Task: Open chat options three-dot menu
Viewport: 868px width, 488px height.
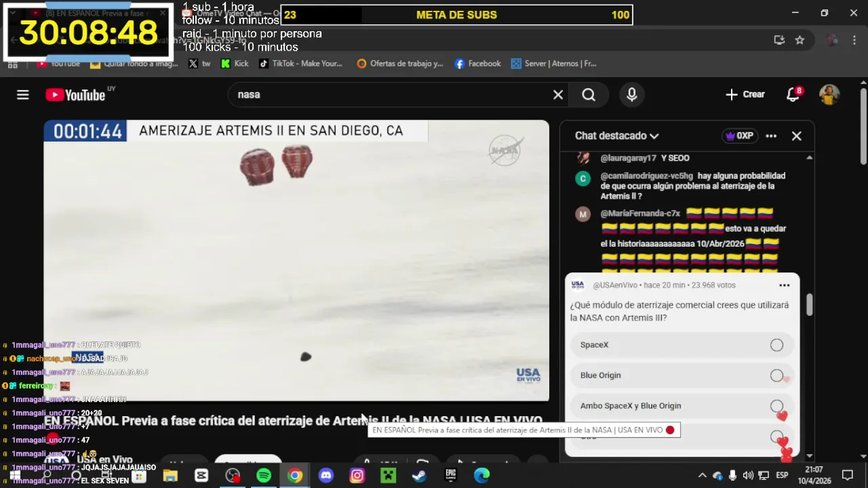Action: point(771,136)
